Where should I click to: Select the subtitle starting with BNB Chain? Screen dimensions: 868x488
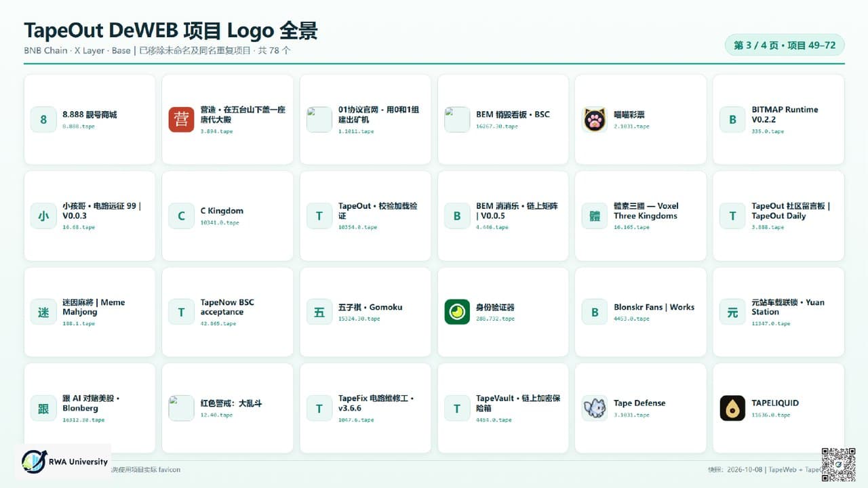tap(157, 51)
